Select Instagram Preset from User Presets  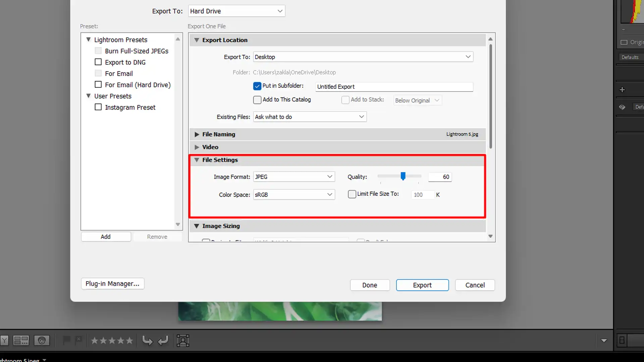(130, 107)
